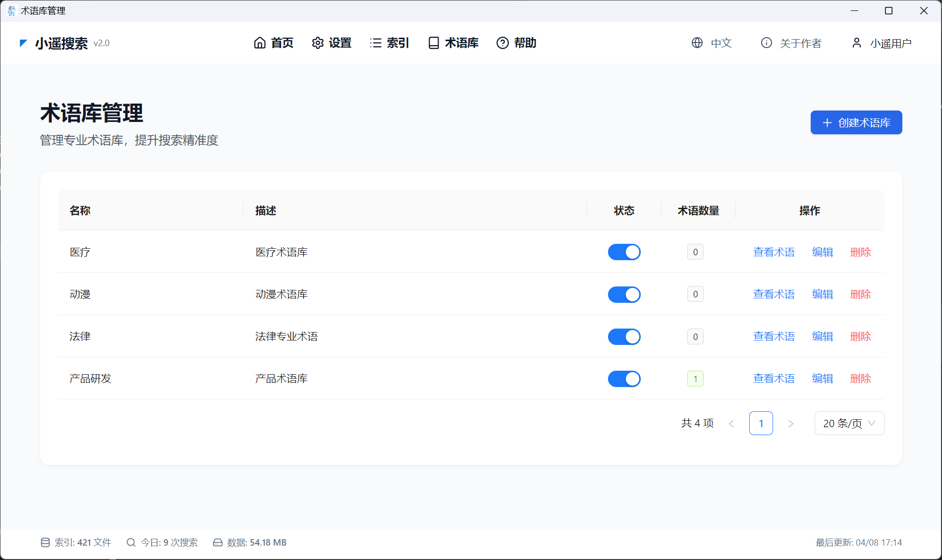Viewport: 942px width, 560px height.
Task: Click 最后更新 04/08 17:14 status text
Action: 859,543
